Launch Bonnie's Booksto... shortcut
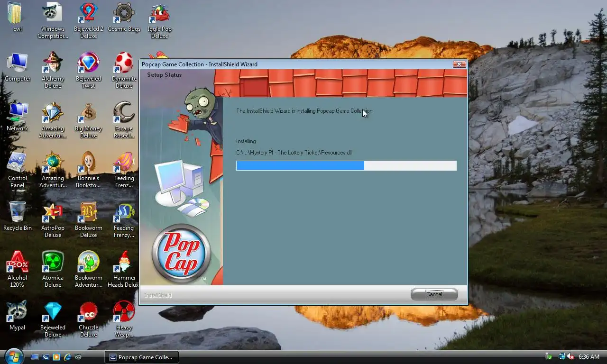Image resolution: width=607 pixels, height=364 pixels. (x=88, y=170)
